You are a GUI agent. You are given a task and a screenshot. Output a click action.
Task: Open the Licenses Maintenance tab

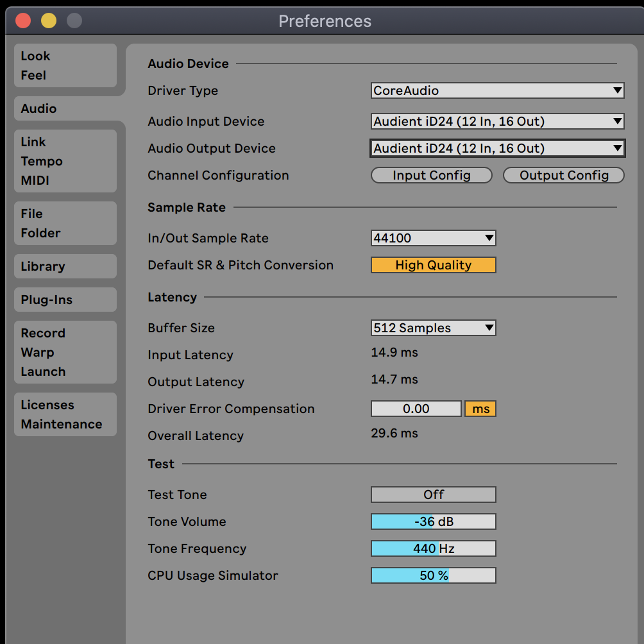[65, 414]
